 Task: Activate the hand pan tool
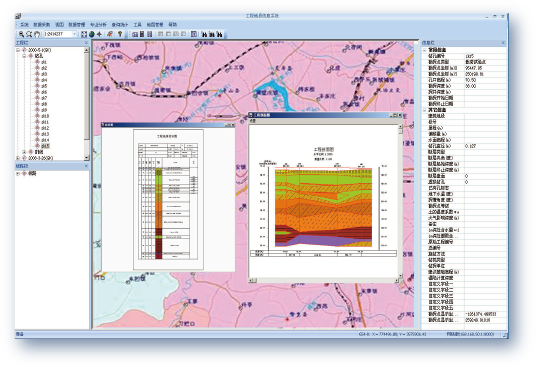coord(37,34)
